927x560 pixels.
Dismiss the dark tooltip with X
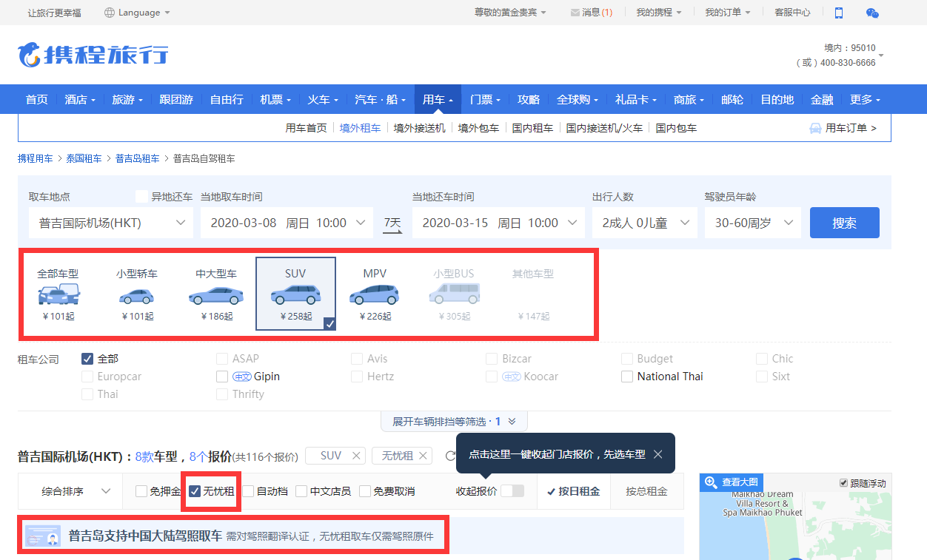(658, 454)
